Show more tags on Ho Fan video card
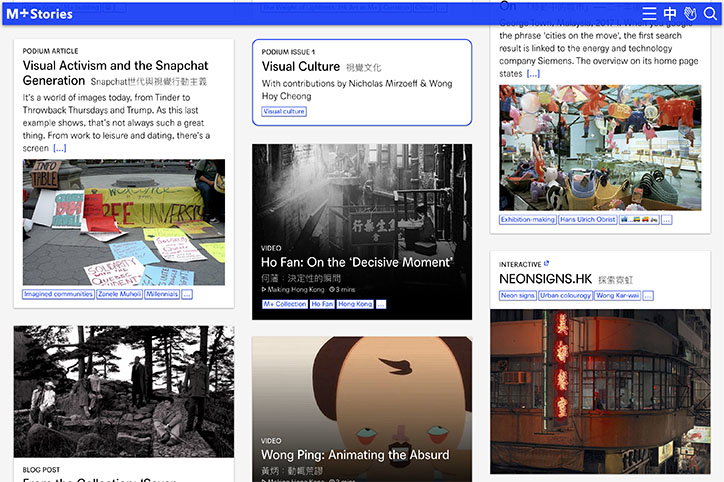The height and width of the screenshot is (482, 724). tap(381, 304)
